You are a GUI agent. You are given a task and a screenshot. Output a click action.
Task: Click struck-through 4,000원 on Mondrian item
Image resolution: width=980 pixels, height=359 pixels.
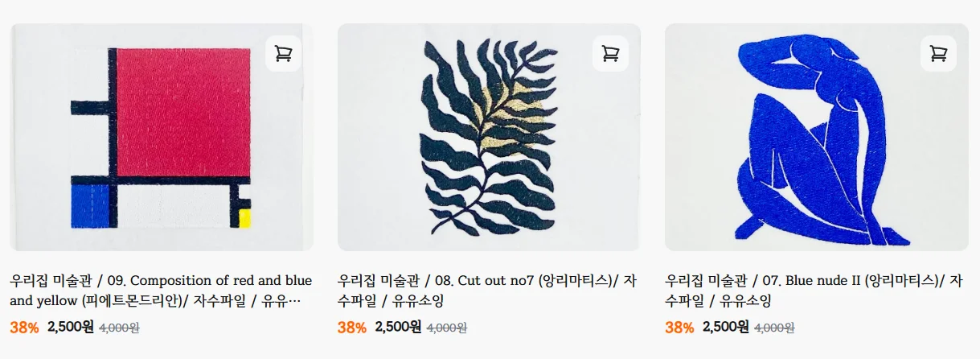[119, 328]
